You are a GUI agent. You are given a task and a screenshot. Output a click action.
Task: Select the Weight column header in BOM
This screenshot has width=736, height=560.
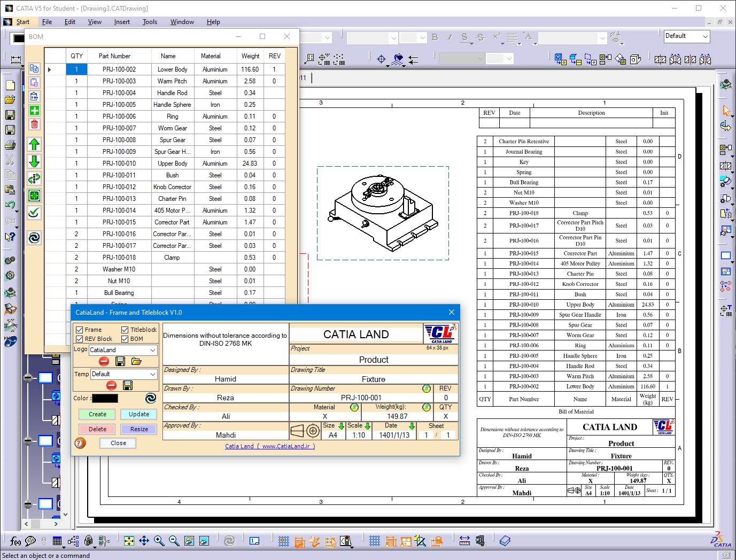coord(250,56)
